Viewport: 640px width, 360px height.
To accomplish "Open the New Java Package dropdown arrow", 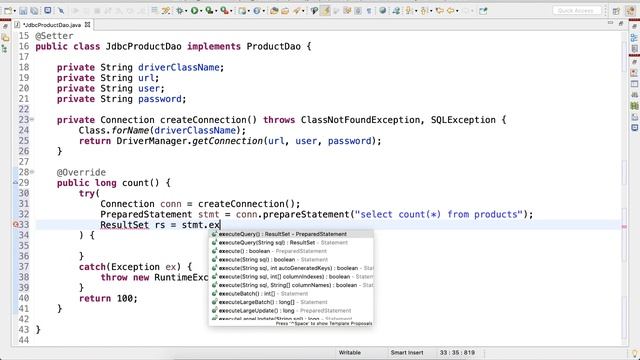I will click(249, 11).
